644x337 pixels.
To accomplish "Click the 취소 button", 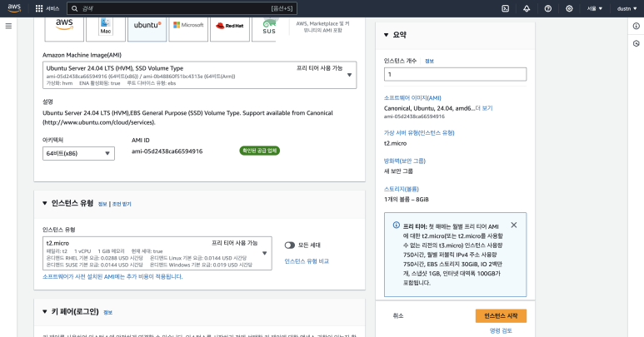I will click(x=398, y=315).
